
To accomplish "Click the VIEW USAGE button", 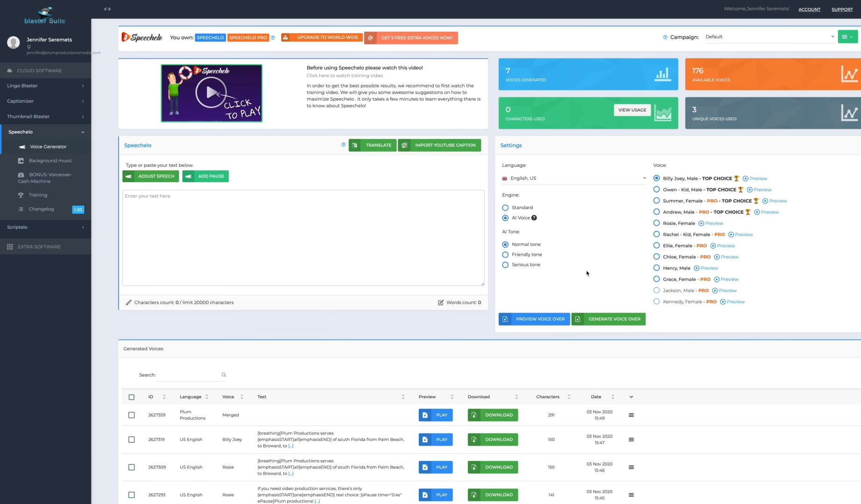I will (x=632, y=110).
